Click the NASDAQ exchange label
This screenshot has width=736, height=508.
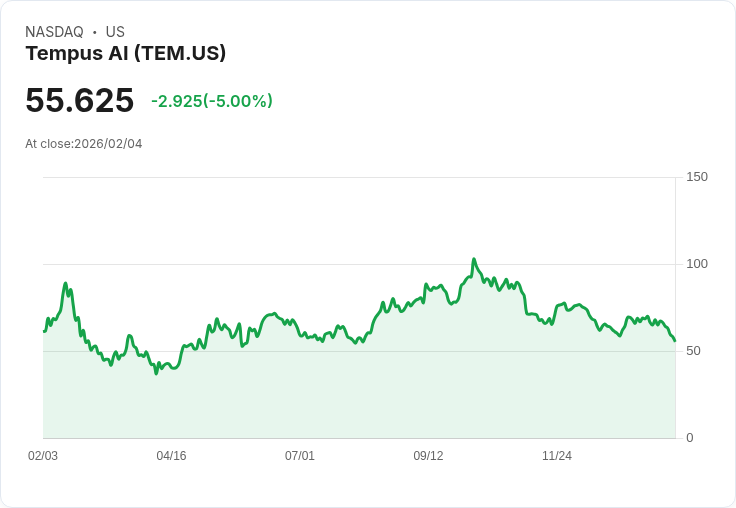54,32
